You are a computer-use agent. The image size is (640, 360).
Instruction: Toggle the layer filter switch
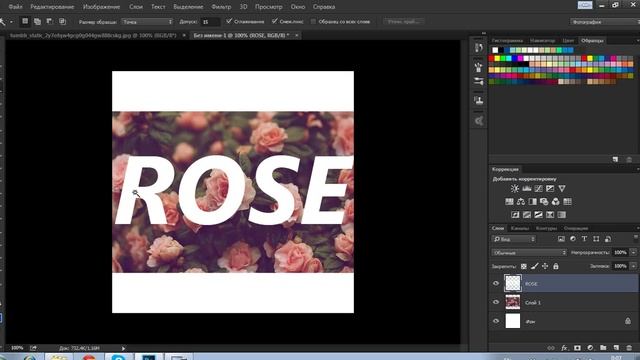click(x=636, y=238)
